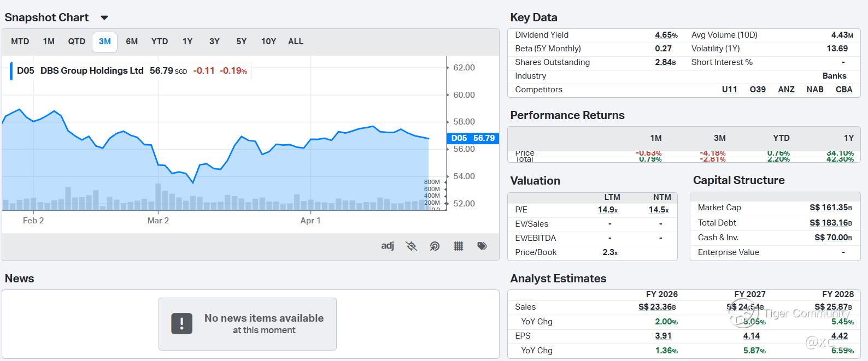Image resolution: width=868 pixels, height=361 pixels.
Task: Open competitor ANZ ticker link
Action: [786, 90]
